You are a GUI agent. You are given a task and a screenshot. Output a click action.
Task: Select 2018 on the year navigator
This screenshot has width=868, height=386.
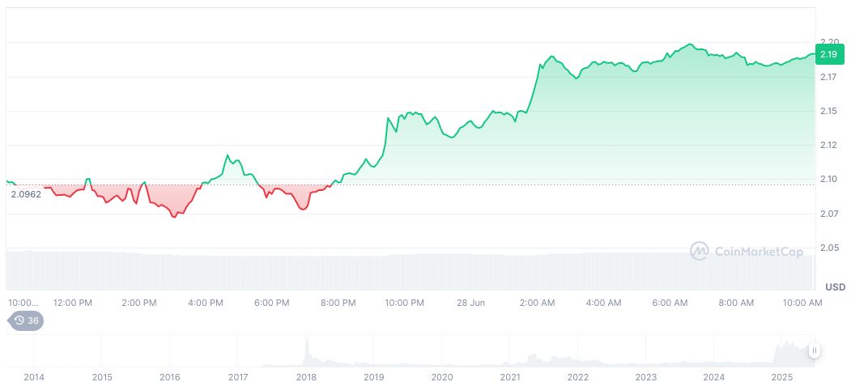click(x=306, y=377)
